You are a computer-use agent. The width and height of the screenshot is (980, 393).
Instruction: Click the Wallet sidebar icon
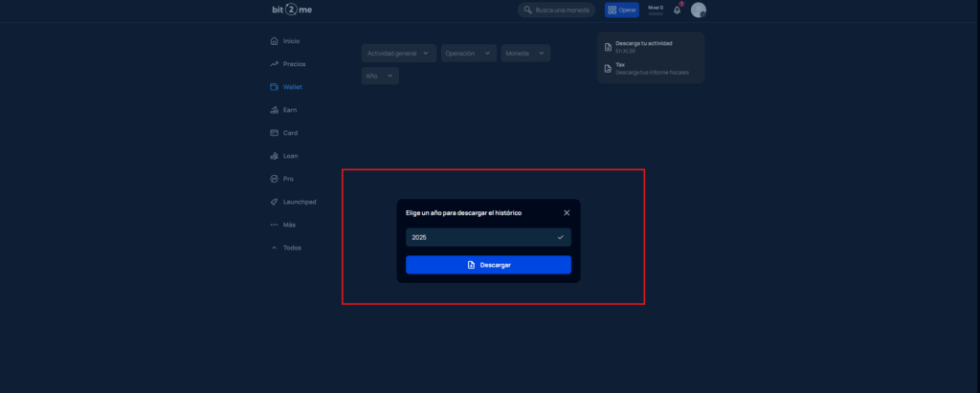coord(274,87)
